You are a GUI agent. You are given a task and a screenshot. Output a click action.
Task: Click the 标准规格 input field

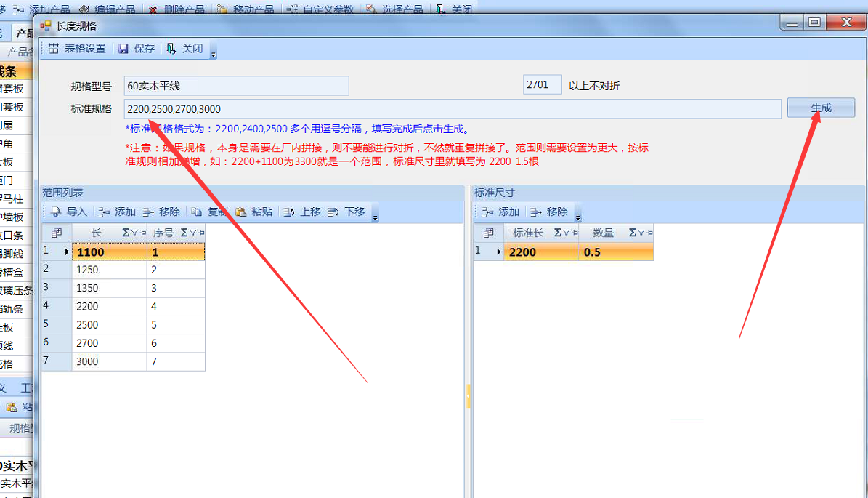452,109
